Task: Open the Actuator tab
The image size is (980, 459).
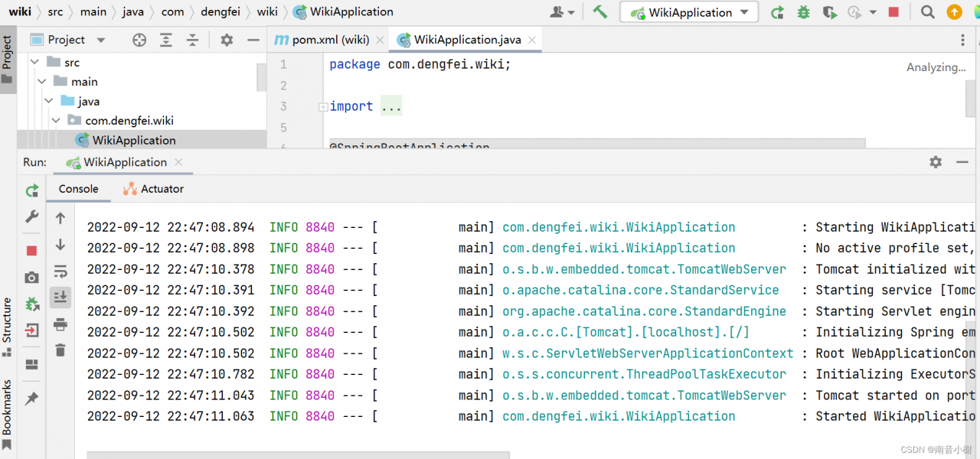Action: (x=153, y=188)
